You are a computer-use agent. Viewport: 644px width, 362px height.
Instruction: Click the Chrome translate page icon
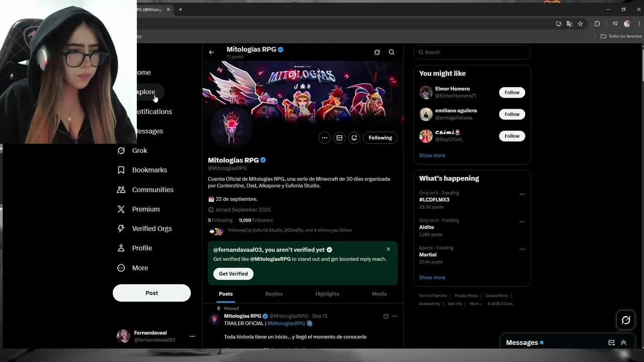click(570, 24)
